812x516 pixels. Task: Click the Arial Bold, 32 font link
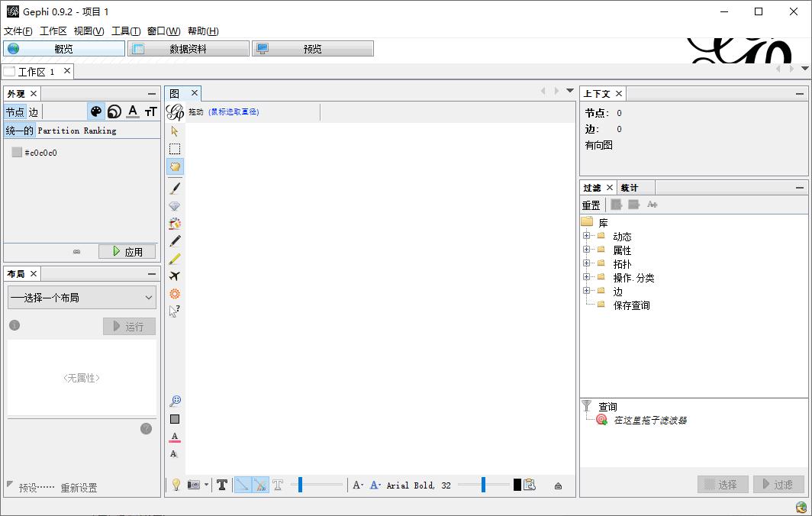click(x=418, y=485)
